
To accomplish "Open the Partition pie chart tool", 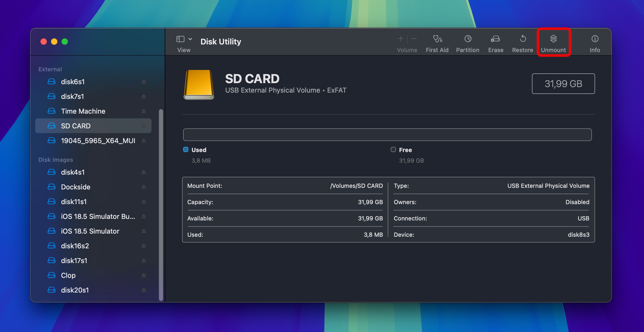I will [x=468, y=39].
